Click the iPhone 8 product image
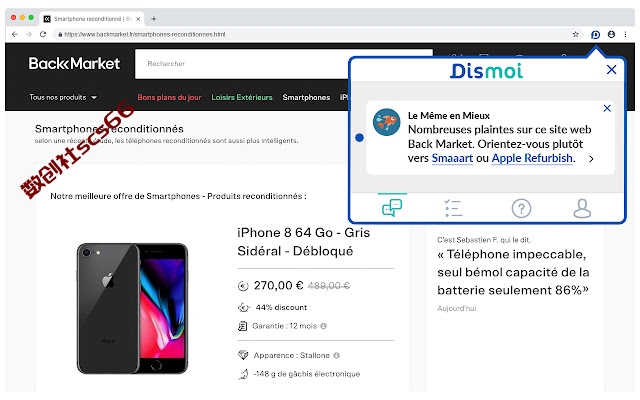 [132, 308]
